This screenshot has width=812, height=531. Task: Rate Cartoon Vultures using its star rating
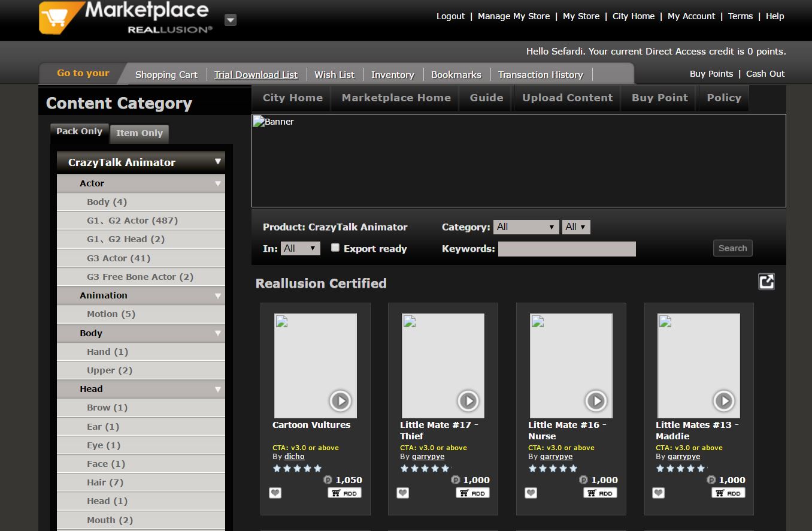coord(298,468)
